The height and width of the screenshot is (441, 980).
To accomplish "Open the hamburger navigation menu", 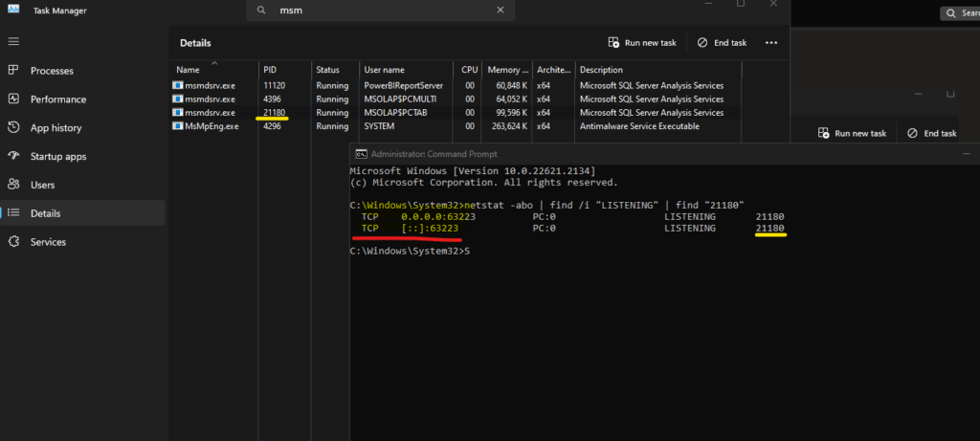I will tap(13, 41).
